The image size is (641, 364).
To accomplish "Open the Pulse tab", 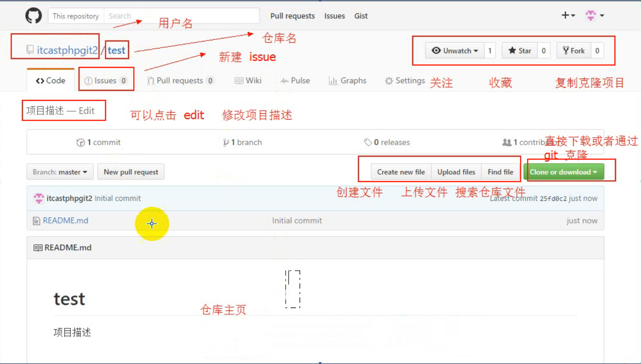I will 295,80.
